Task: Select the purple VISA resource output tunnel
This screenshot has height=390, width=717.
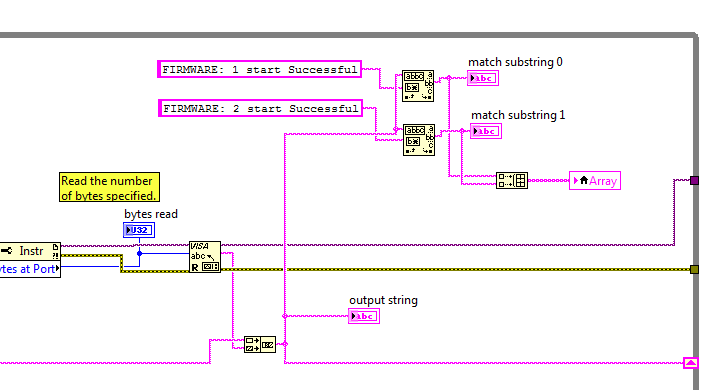Action: pyautogui.click(x=694, y=181)
